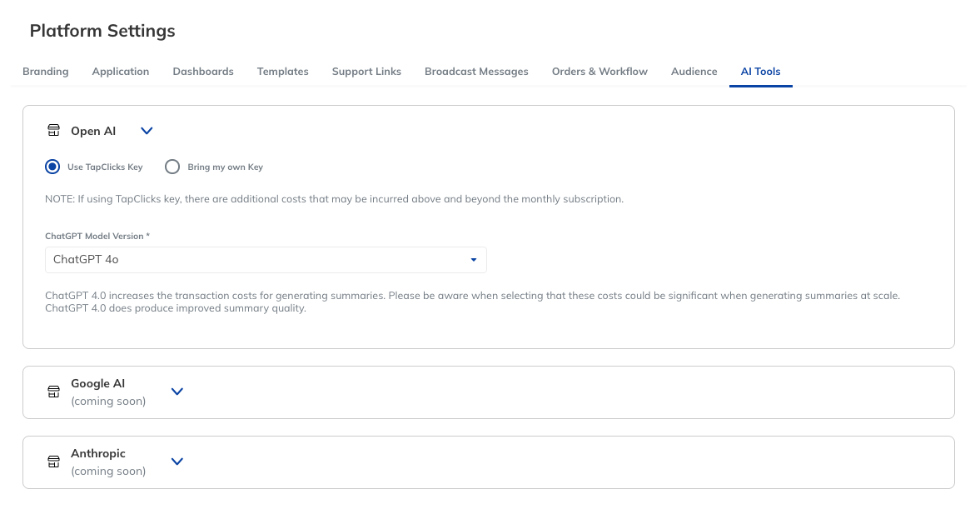Screen dimensions: 980x519
Task: Click the Anthropic storefront icon
Action: [54, 462]
